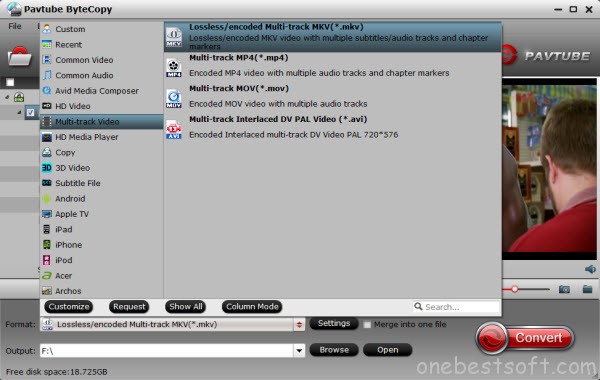The width and height of the screenshot is (600, 380).
Task: Click the iPad device icon
Action: (47, 229)
